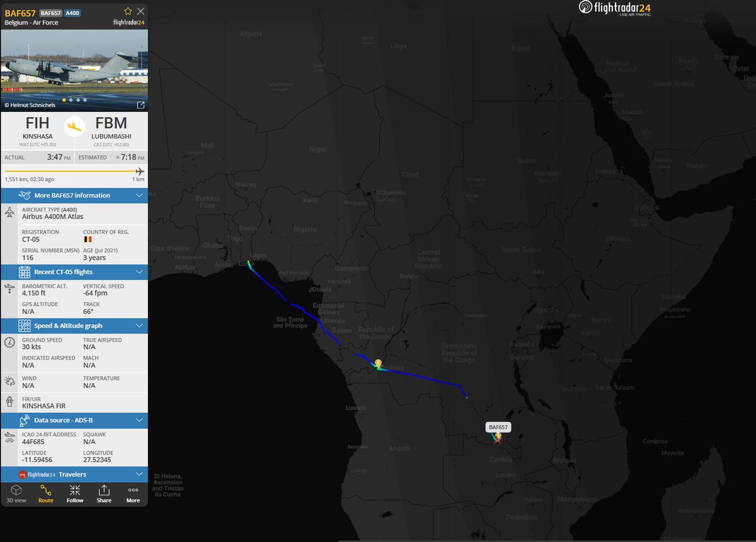Collapse the Data source - ADS-B section
Viewport: 756px width, 542px height.
coord(74,420)
